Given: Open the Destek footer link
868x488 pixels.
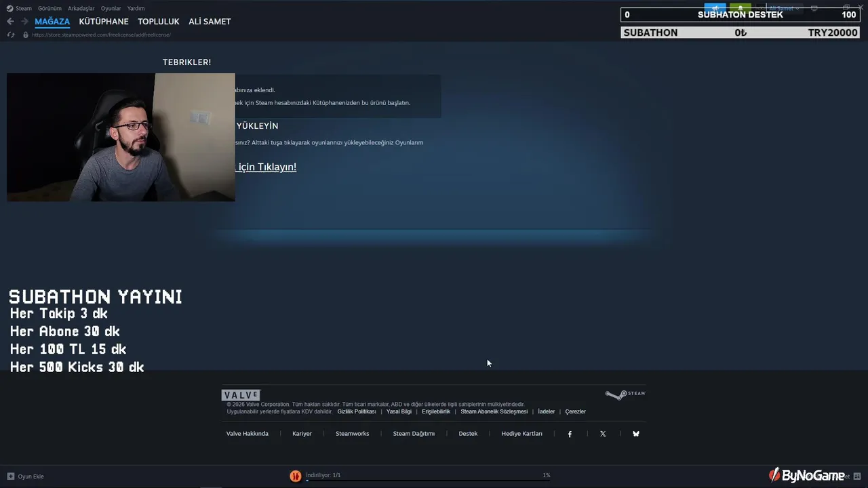Looking at the screenshot, I should pos(468,434).
